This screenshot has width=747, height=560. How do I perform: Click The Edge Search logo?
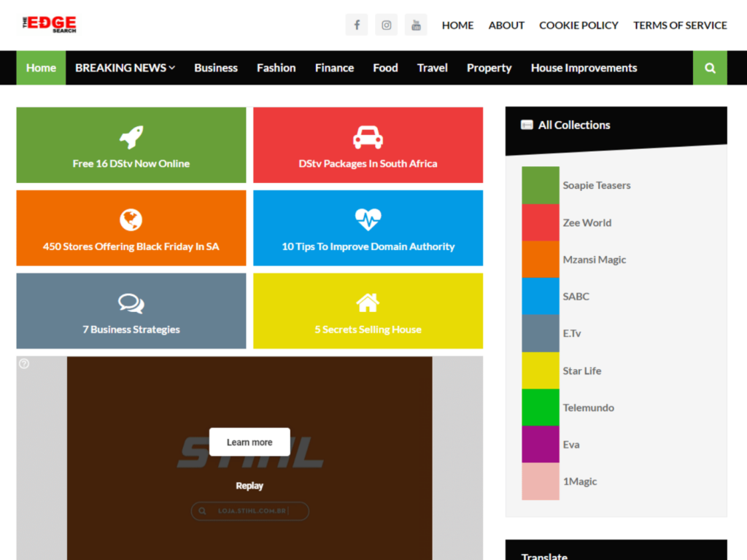pyautogui.click(x=49, y=24)
